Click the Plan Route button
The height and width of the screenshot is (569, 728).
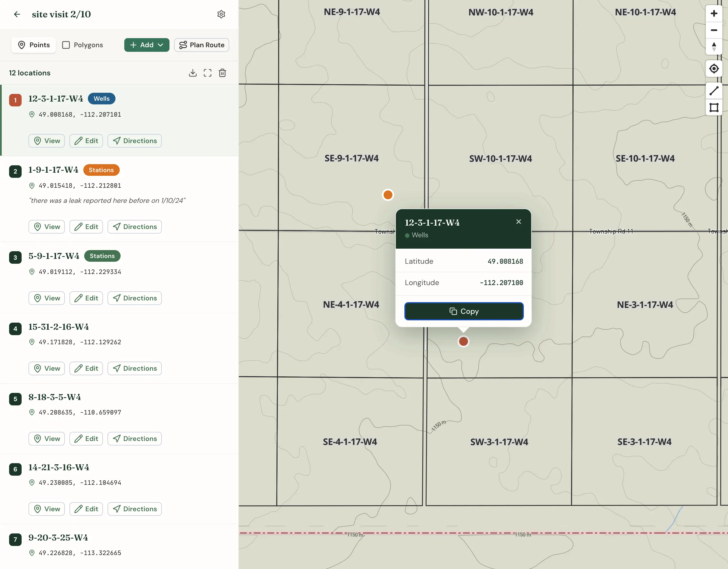click(x=201, y=45)
